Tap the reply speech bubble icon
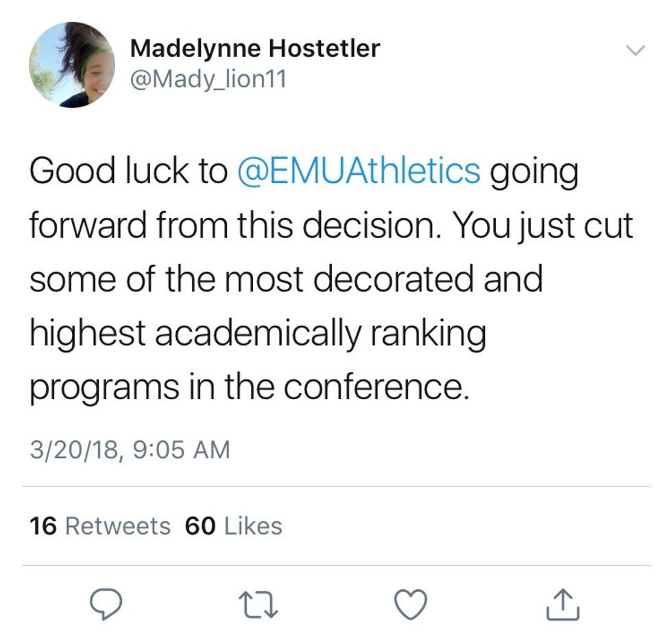 point(106,604)
